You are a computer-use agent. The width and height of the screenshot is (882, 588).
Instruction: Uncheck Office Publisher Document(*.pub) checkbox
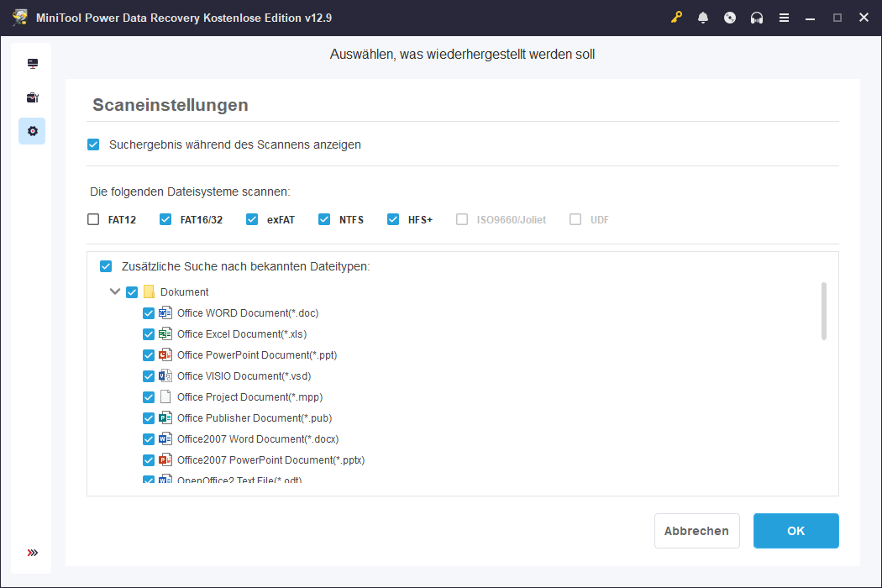(x=149, y=418)
